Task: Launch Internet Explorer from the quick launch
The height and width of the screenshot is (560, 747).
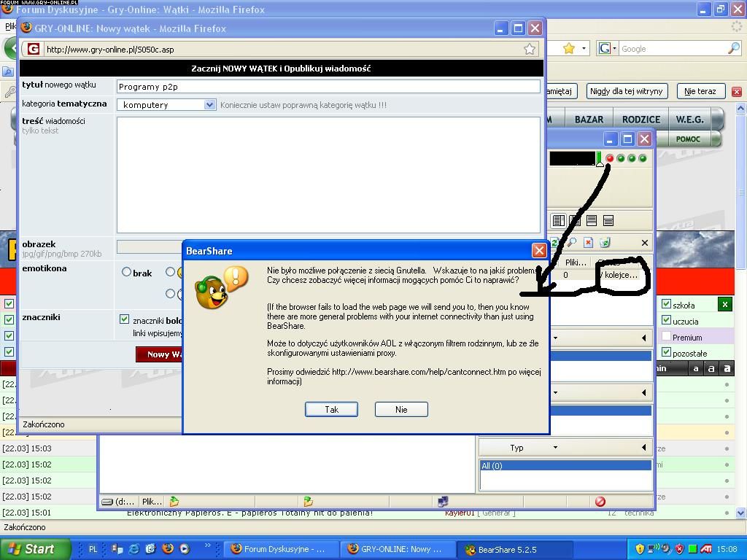Action: pyautogui.click(x=134, y=549)
